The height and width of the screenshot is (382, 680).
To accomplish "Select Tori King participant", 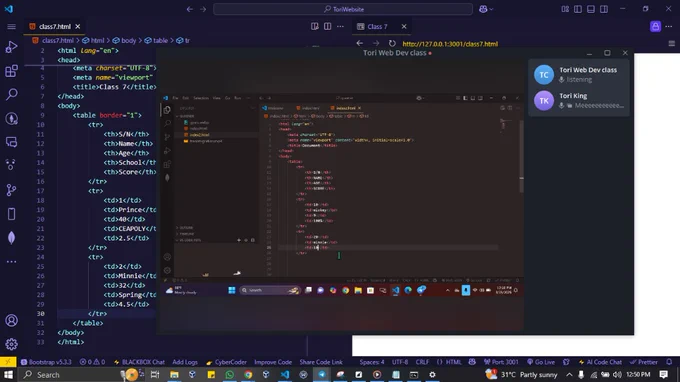I will [579, 101].
